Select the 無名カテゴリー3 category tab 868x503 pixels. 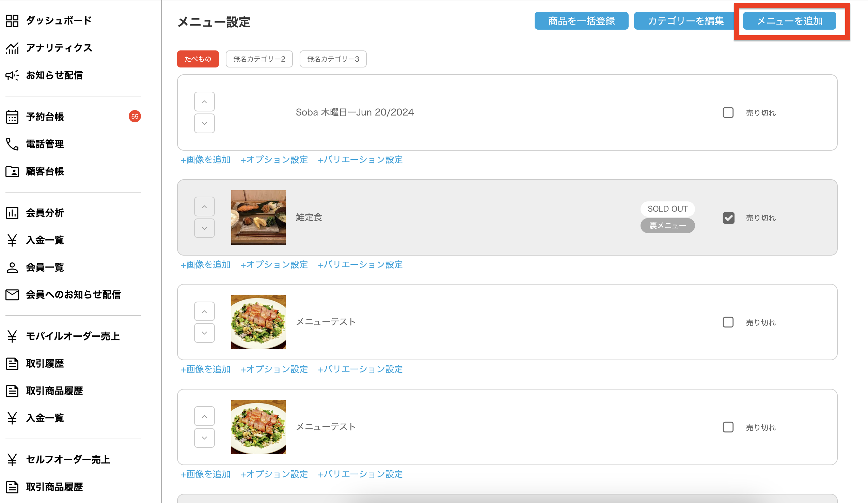pyautogui.click(x=333, y=59)
